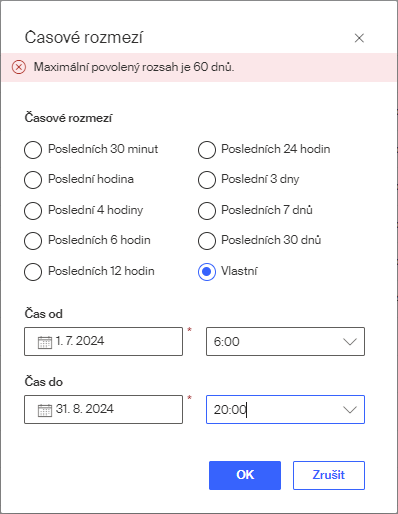Expand the 6:00 start time dropdown arrow
The width and height of the screenshot is (398, 514).
pos(350,342)
